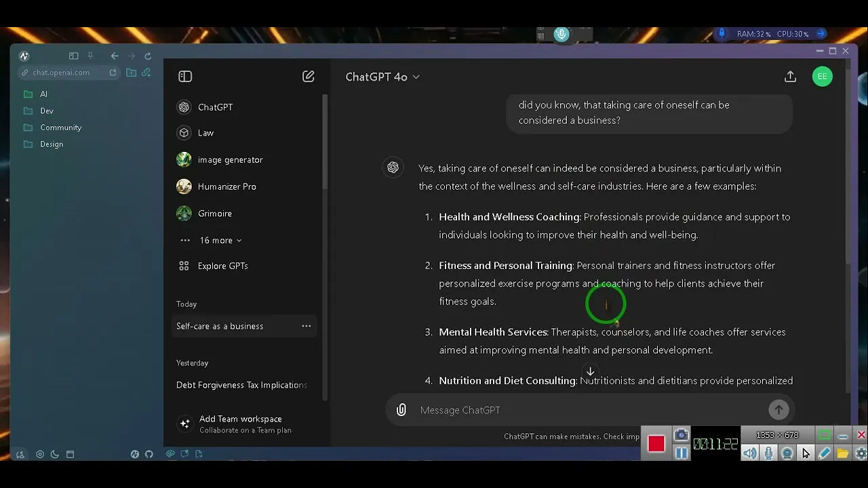Click the microphone icon at screen top

(x=561, y=34)
